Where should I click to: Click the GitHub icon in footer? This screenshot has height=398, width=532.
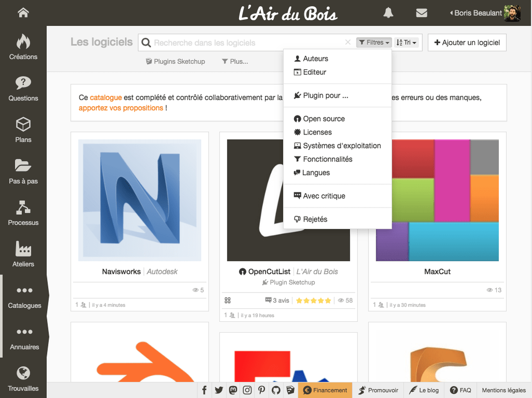point(276,390)
